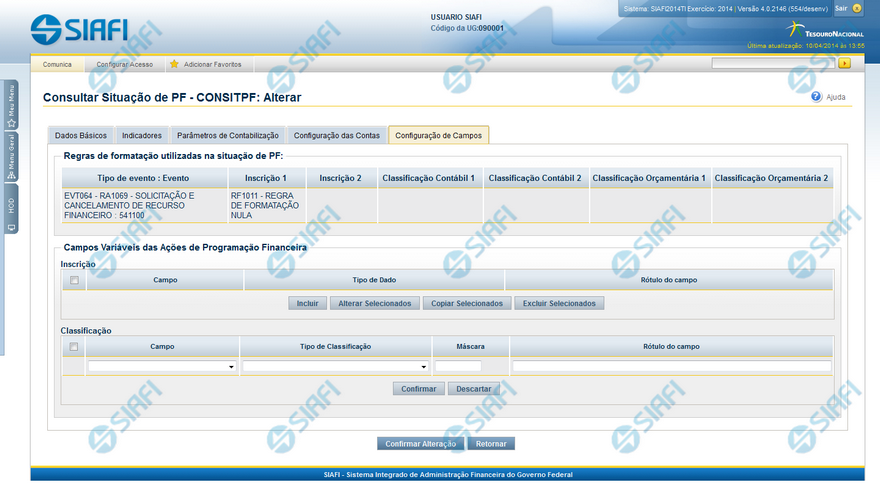Check the Classificação select-all checkbox
Image resolution: width=880 pixels, height=487 pixels.
[x=73, y=347]
